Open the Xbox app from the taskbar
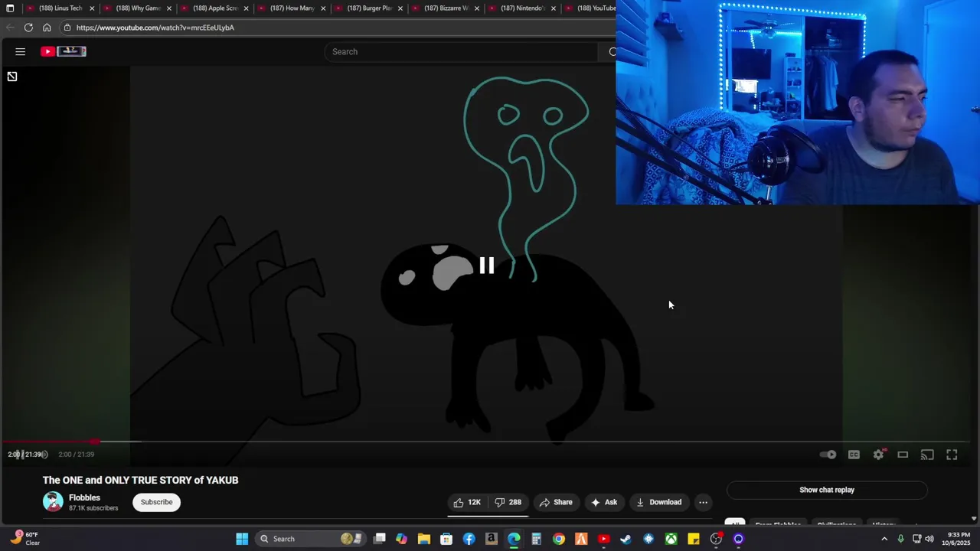The width and height of the screenshot is (980, 551). [671, 539]
